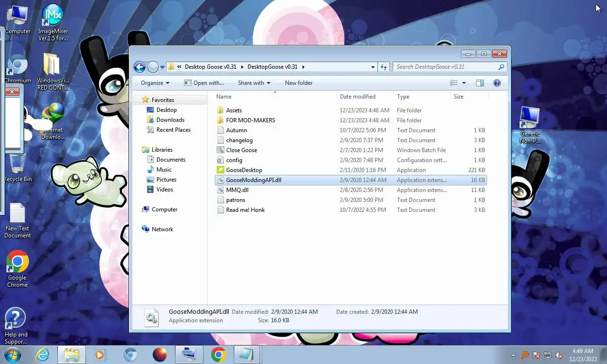Open the Documents library
Image resolution: width=607 pixels, height=364 pixels.
click(171, 160)
